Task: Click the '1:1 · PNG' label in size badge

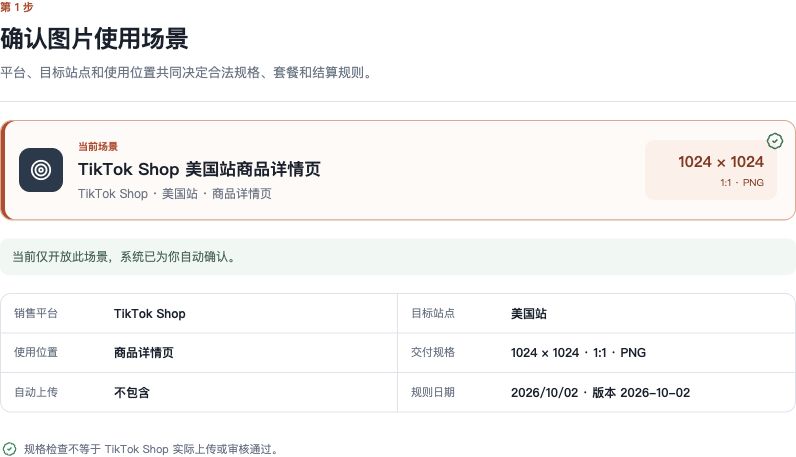Action: click(742, 183)
